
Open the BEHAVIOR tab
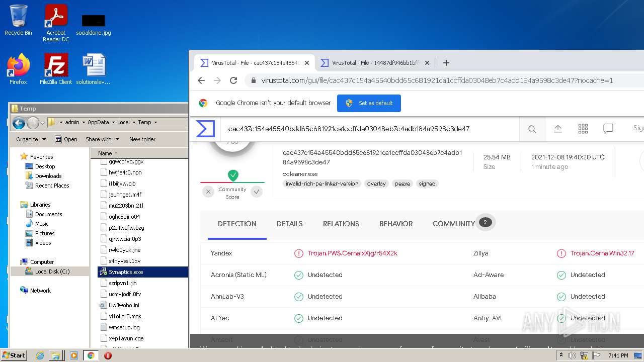point(396,224)
